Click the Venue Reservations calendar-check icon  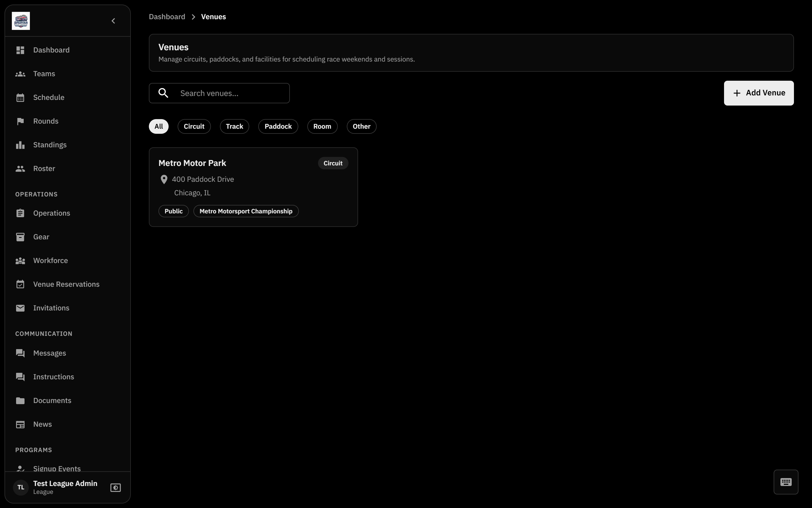click(20, 284)
